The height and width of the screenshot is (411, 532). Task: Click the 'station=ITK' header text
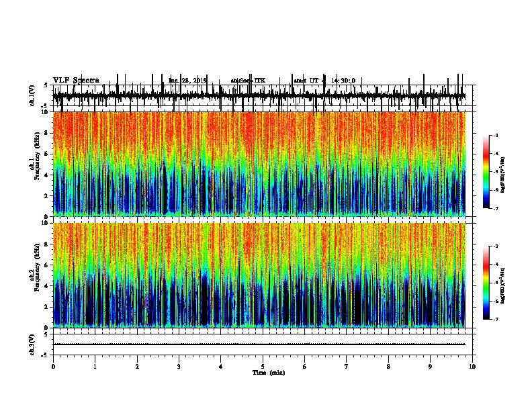(x=248, y=81)
